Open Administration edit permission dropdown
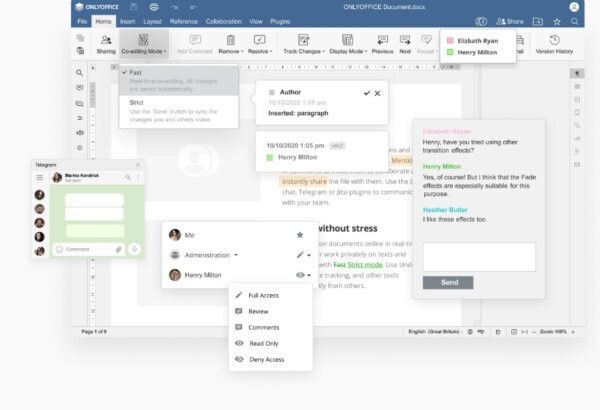600x410 pixels. [x=303, y=255]
